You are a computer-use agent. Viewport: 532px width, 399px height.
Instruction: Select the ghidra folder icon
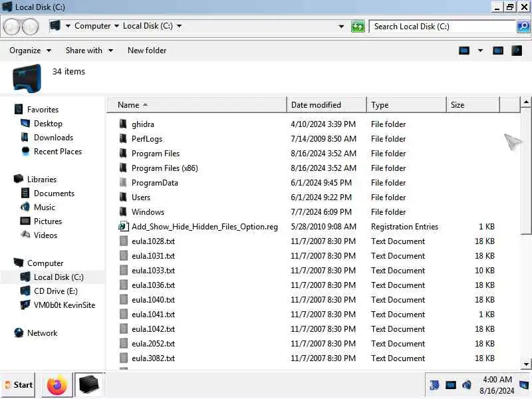[x=123, y=124]
